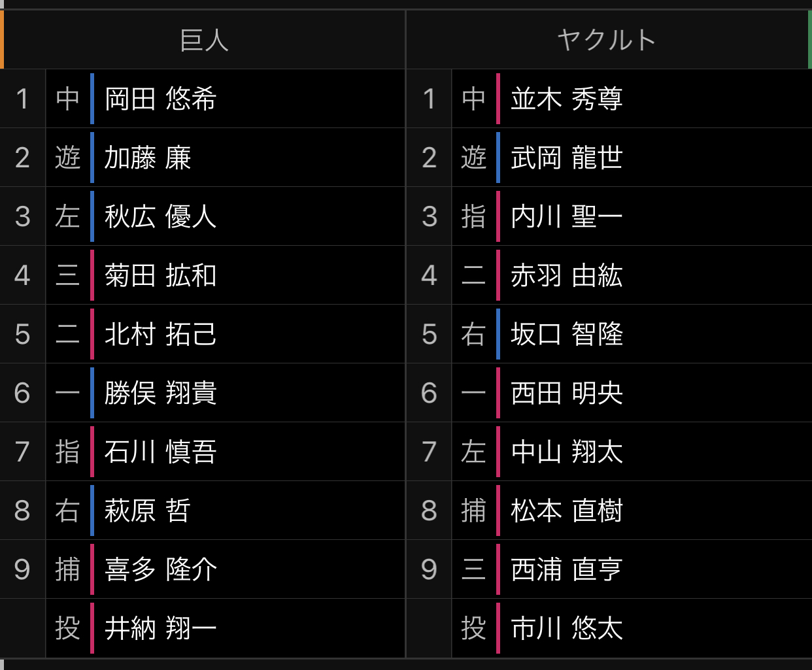Click the 捕 position label beside 喜多 隆介
Screen dimensions: 812x670
(x=67, y=569)
